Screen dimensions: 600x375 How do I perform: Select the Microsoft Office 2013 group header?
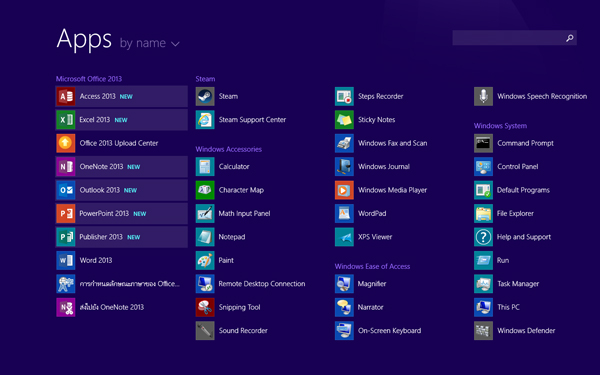pos(89,79)
